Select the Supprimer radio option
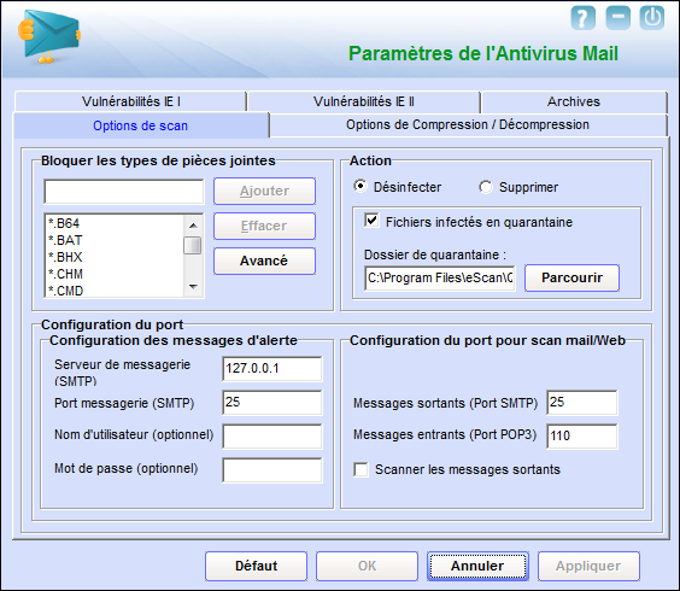Screen dimensions: 680x591 click(485, 187)
